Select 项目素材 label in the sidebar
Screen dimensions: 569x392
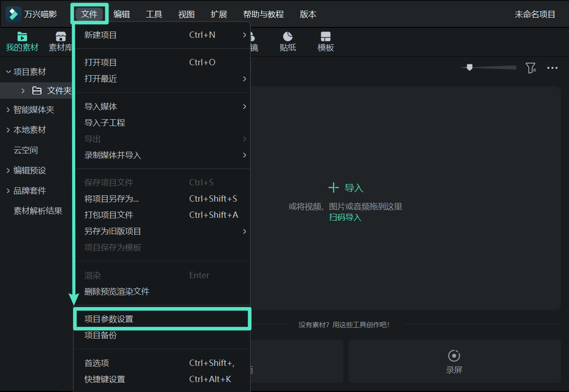[30, 72]
